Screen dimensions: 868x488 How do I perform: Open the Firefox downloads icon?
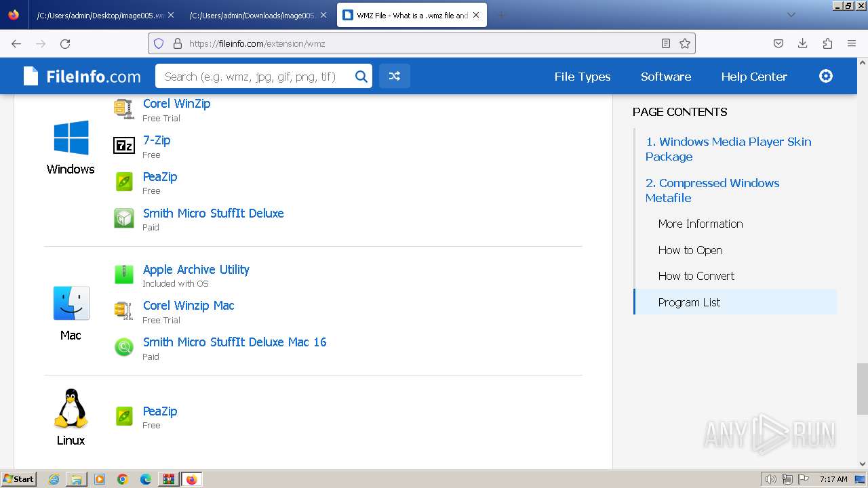[x=803, y=43]
